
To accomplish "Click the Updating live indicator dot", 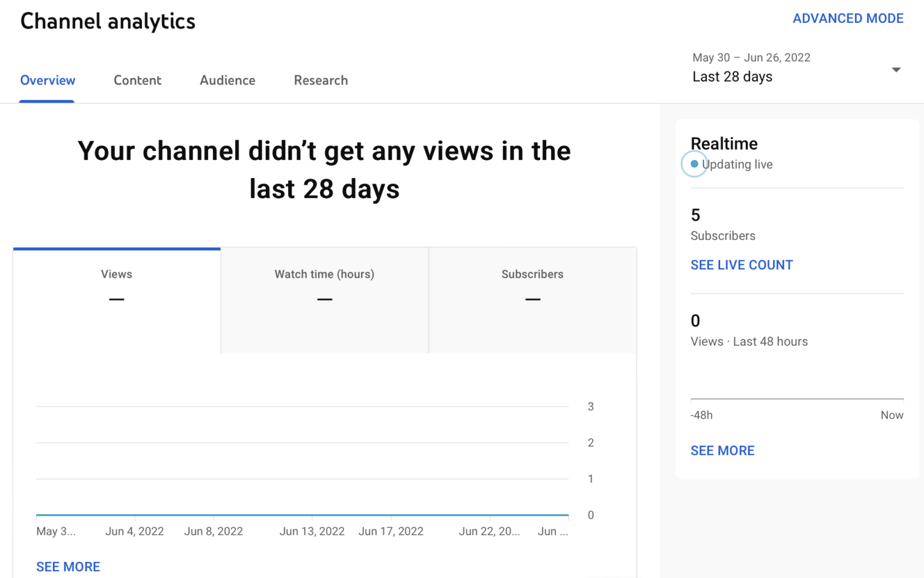I will [694, 164].
